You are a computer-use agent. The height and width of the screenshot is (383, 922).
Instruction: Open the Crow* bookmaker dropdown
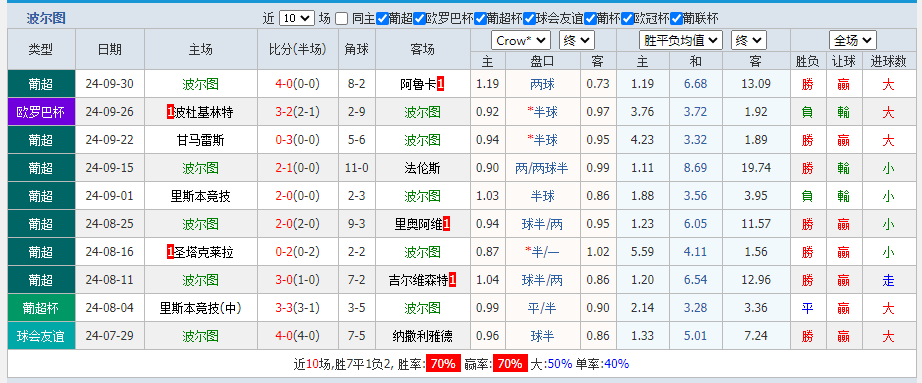[520, 41]
